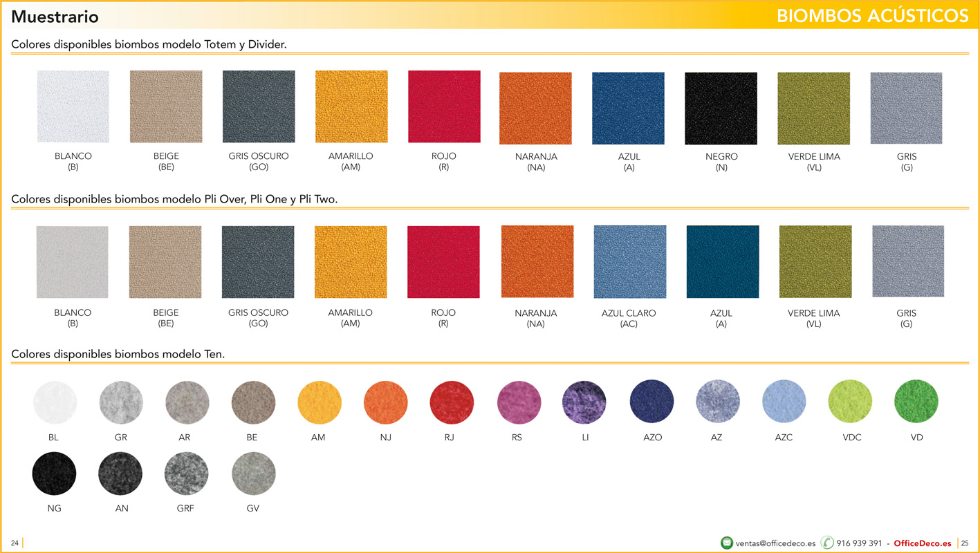980x553 pixels.
Task: Select VERDE LIMA swatch in Totem y Divider row
Action: click(813, 108)
